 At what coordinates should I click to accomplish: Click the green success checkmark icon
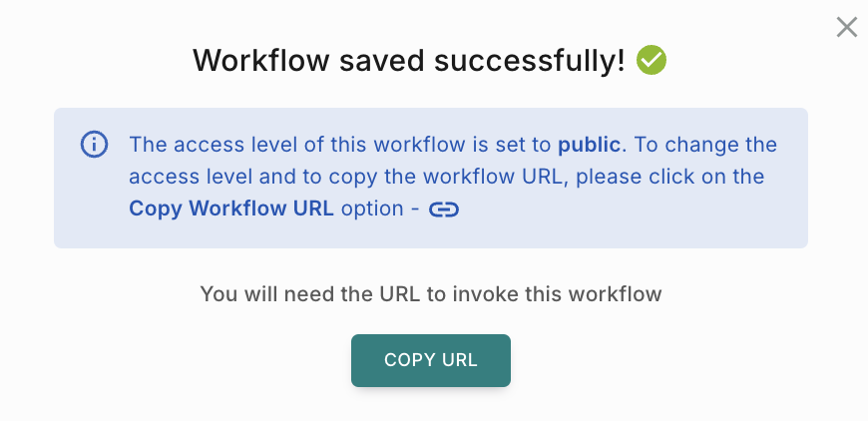tap(651, 61)
